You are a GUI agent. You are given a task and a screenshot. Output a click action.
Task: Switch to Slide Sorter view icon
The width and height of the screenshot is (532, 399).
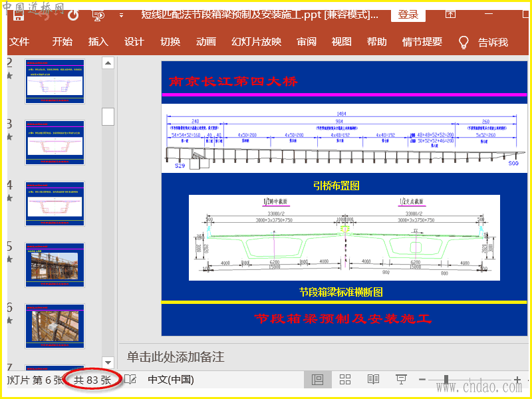pos(345,380)
